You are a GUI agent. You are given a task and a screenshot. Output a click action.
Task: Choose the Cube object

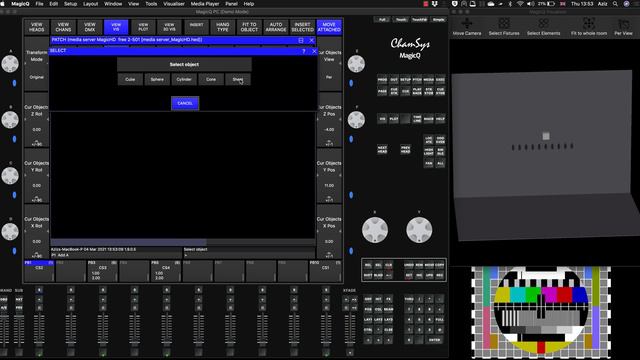point(130,79)
